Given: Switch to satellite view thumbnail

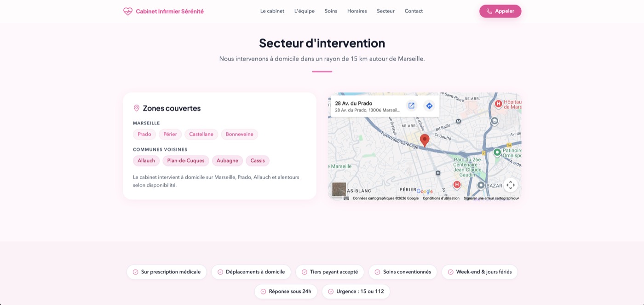Looking at the screenshot, I should pos(339,189).
